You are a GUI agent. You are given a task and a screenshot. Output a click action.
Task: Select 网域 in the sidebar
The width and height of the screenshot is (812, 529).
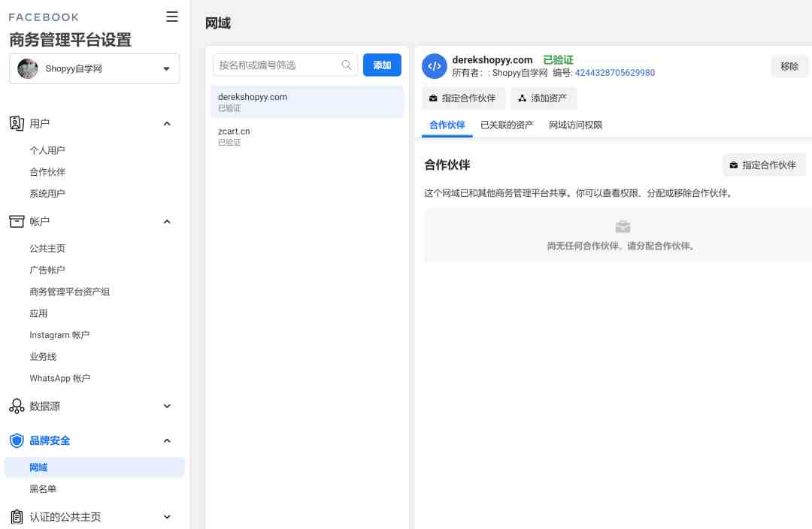[94, 467]
